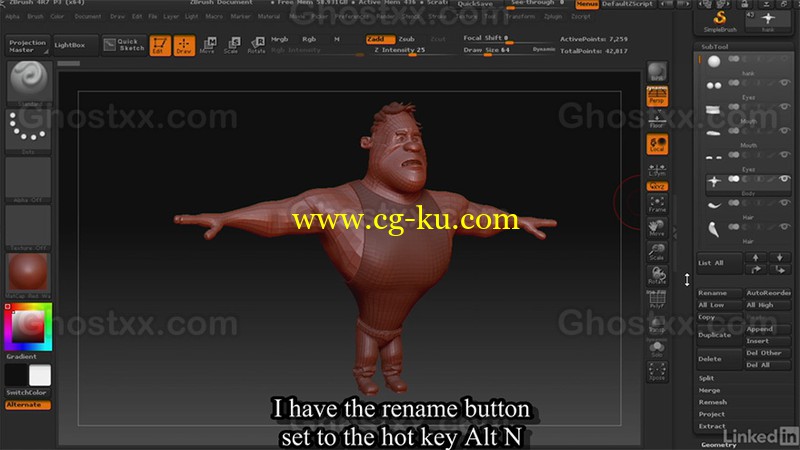This screenshot has width=800, height=450.
Task: Toggle Persp perspective view
Action: click(657, 96)
